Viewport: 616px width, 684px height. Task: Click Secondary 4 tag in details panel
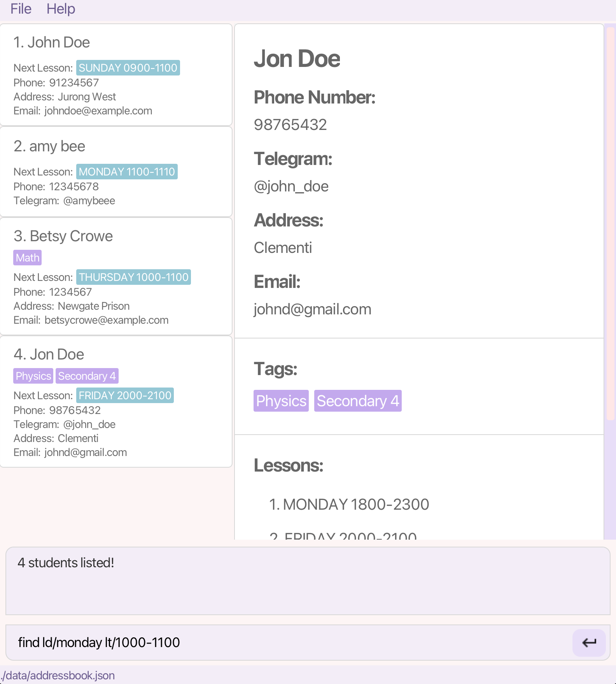(358, 401)
